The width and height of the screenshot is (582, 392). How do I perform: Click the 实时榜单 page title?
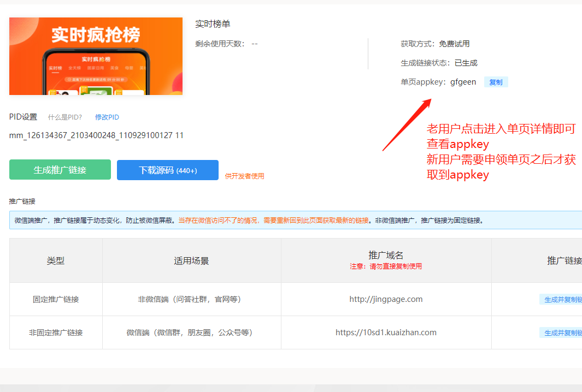click(213, 24)
